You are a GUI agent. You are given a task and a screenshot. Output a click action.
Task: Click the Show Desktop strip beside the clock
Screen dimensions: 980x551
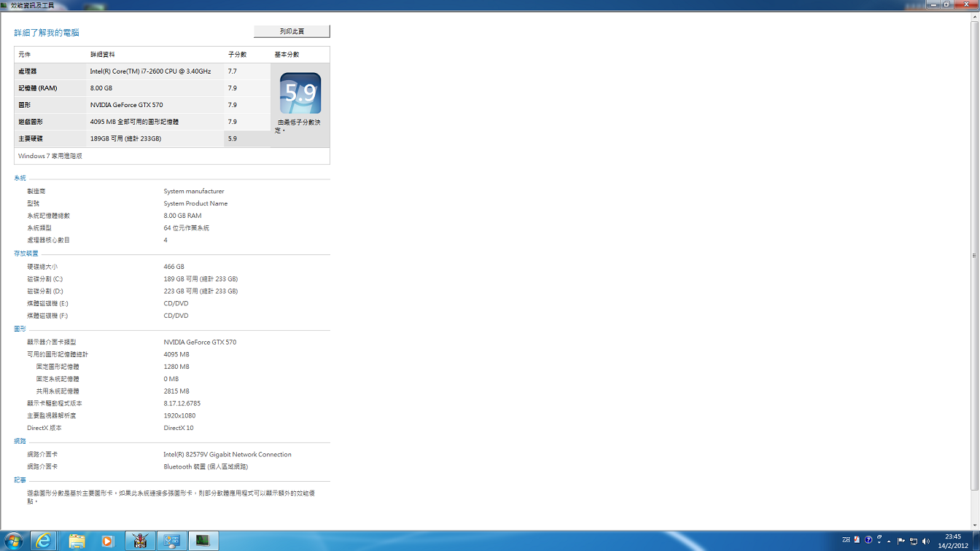976,541
